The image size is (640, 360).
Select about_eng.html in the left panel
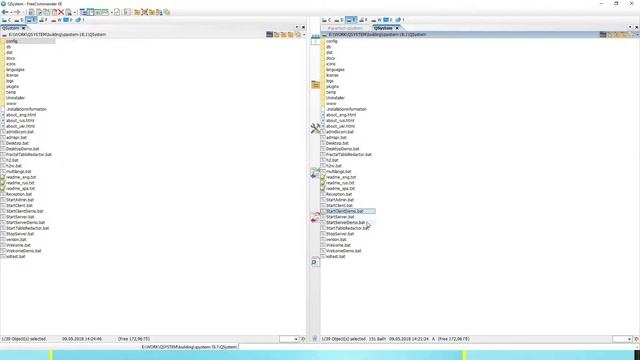click(21, 115)
